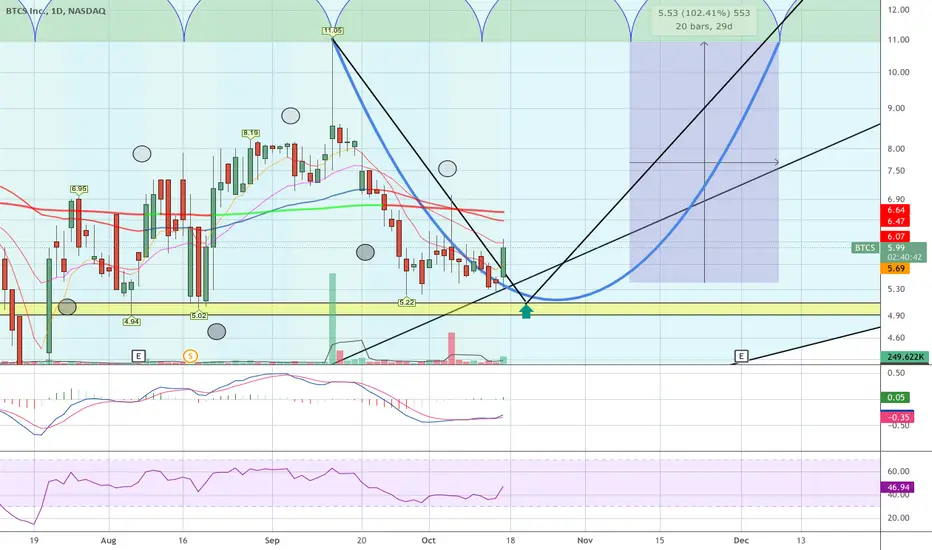Click the 12.00 price scale label
This screenshot has width=932, height=550.
pos(898,10)
